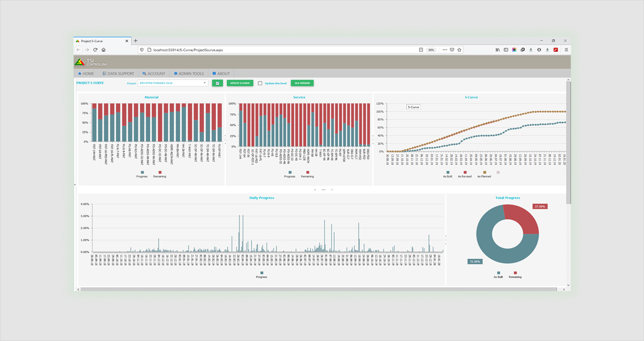The height and width of the screenshot is (341, 644).
Task: Open the Project selection dropdown
Action: [173, 83]
